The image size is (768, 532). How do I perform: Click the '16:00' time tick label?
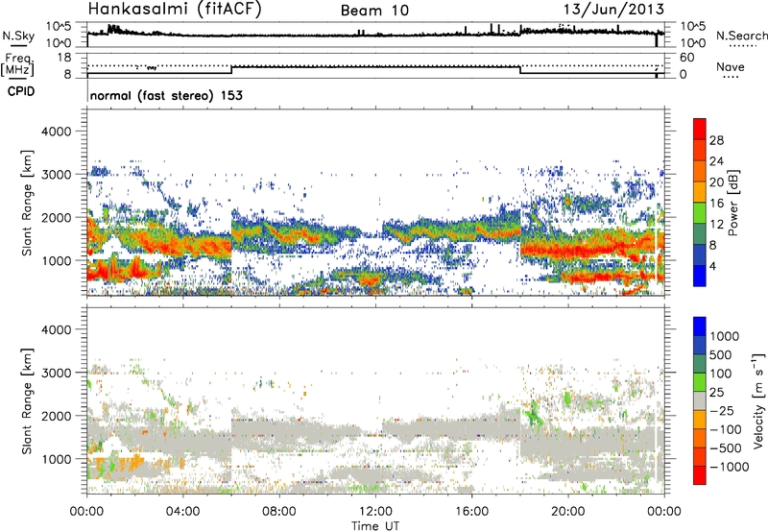click(x=471, y=512)
